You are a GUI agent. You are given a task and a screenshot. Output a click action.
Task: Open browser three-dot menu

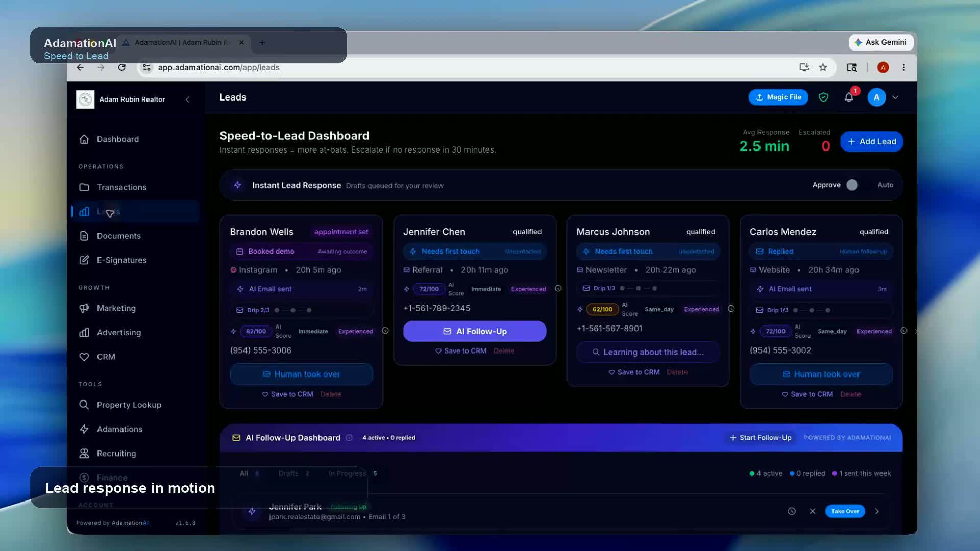pyautogui.click(x=904, y=67)
